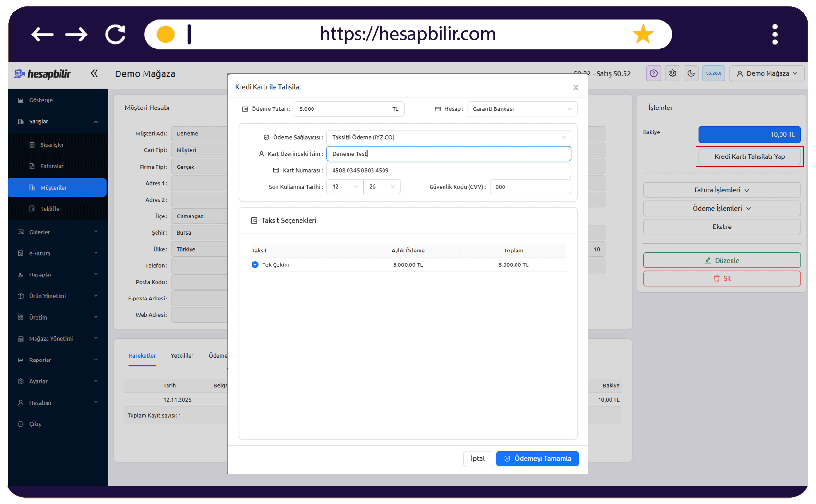Collapse the sidebar with double-chevron icon
This screenshot has width=816, height=504.
coord(94,73)
